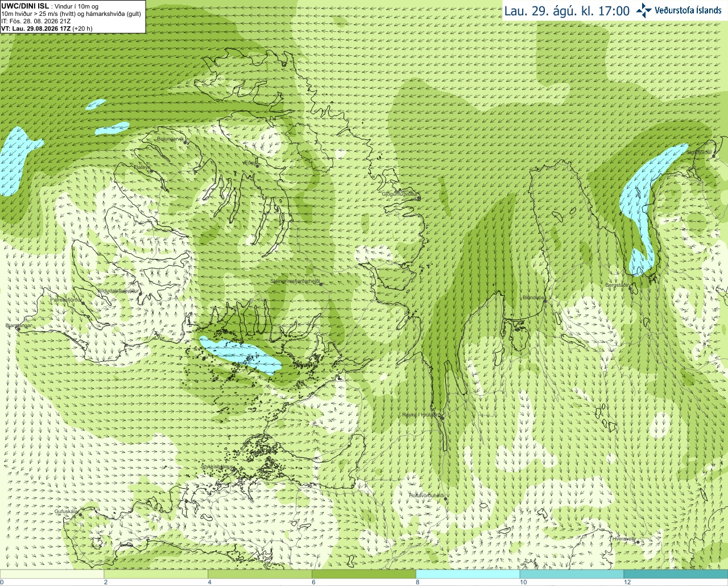
Task: Pick the teal 12+ m/s legend swatch
Action: [x=676, y=574]
